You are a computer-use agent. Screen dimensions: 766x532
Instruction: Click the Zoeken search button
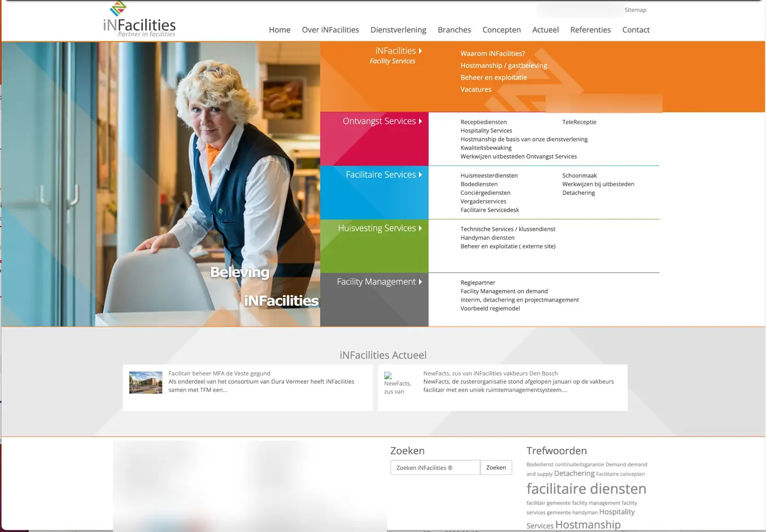point(496,467)
